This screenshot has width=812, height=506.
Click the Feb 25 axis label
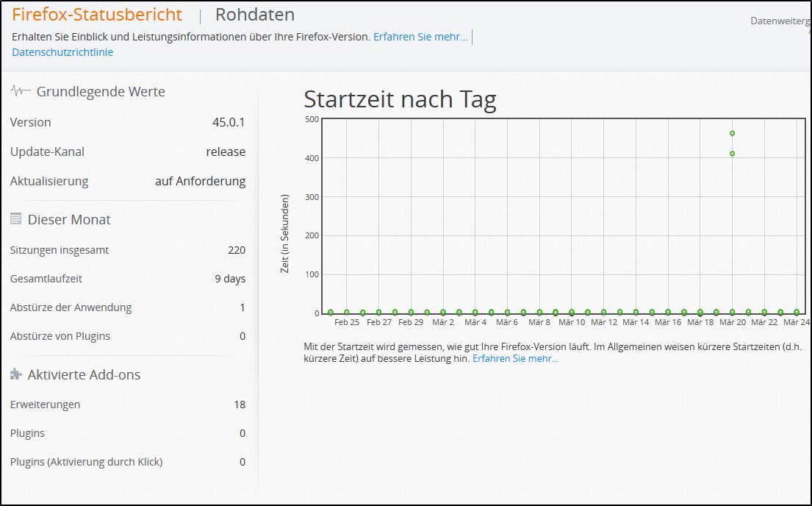(x=346, y=322)
